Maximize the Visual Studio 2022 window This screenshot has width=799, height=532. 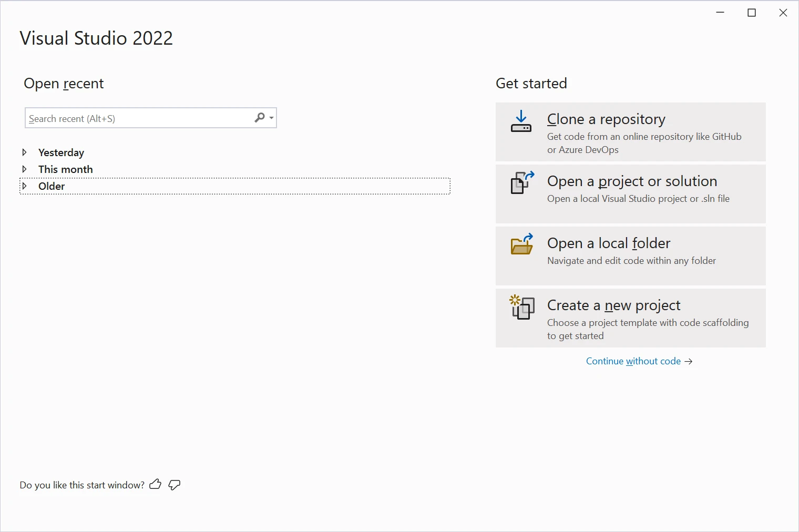click(x=752, y=13)
